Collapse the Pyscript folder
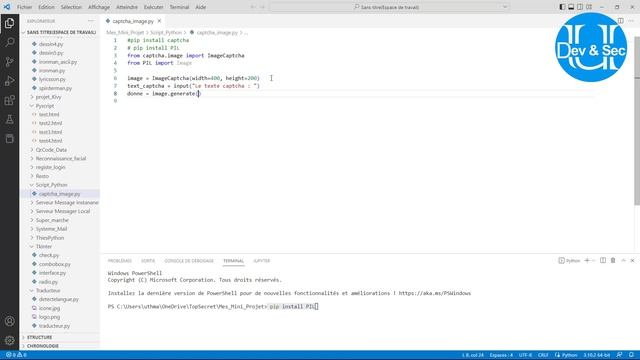Viewport: 640px width, 360px height. point(44,106)
